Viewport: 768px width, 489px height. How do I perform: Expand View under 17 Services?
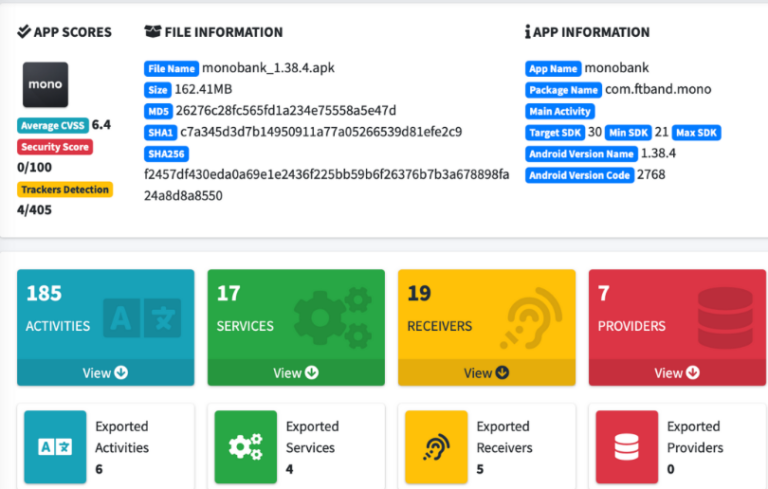[x=295, y=373]
